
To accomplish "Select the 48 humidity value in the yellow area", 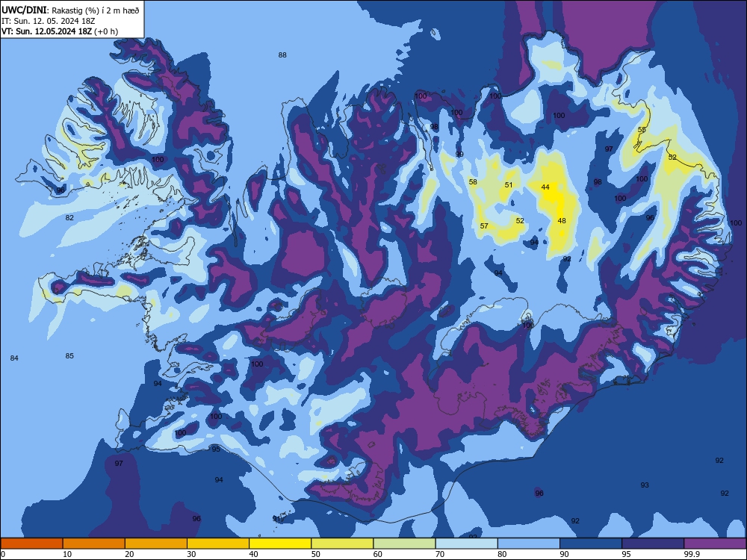I will click(x=562, y=220).
